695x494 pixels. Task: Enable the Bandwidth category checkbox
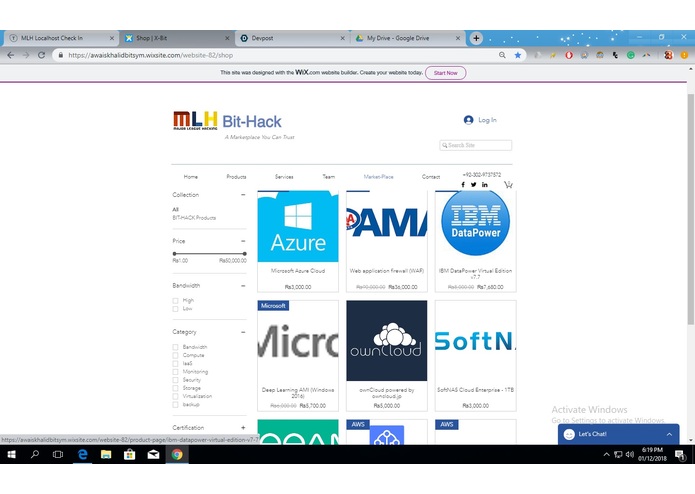[x=176, y=347]
